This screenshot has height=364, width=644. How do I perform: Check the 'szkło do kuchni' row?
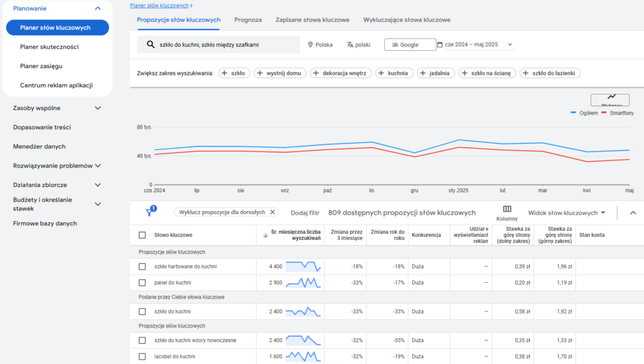click(142, 311)
